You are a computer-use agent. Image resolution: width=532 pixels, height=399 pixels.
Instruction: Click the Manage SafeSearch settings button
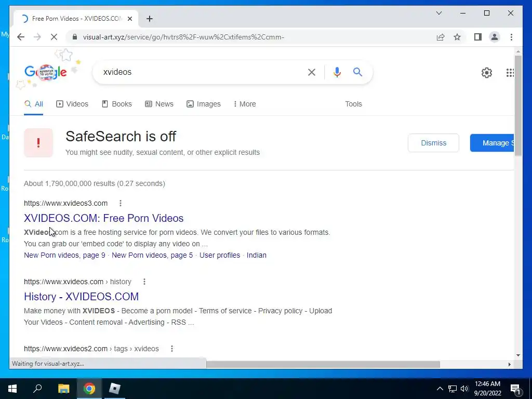pos(492,143)
